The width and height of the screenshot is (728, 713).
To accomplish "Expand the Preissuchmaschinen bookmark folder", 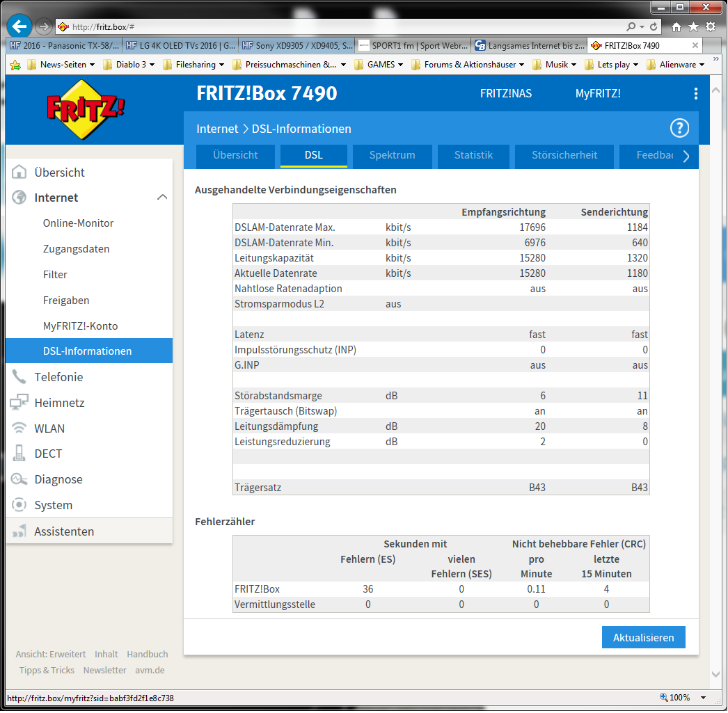I will pos(290,65).
